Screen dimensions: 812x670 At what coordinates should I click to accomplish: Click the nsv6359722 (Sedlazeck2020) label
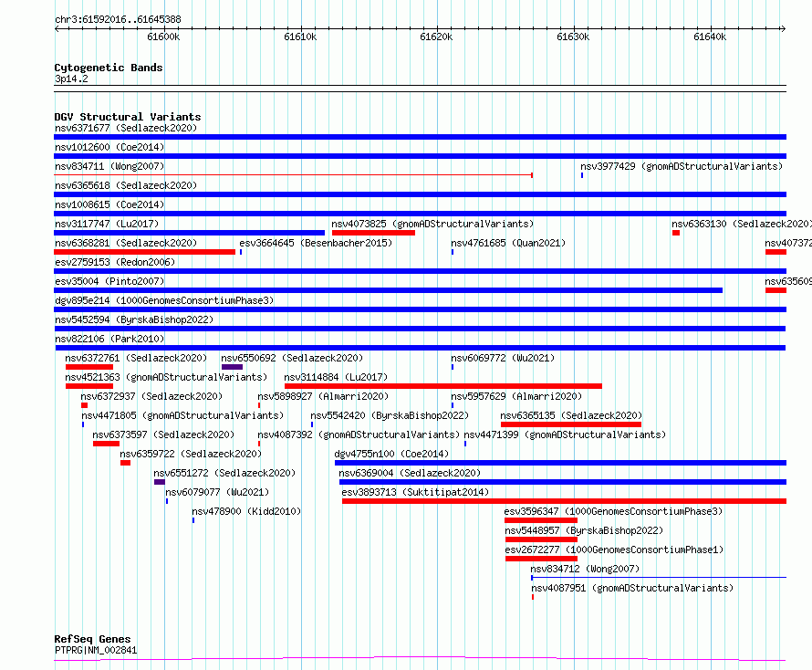point(191,454)
